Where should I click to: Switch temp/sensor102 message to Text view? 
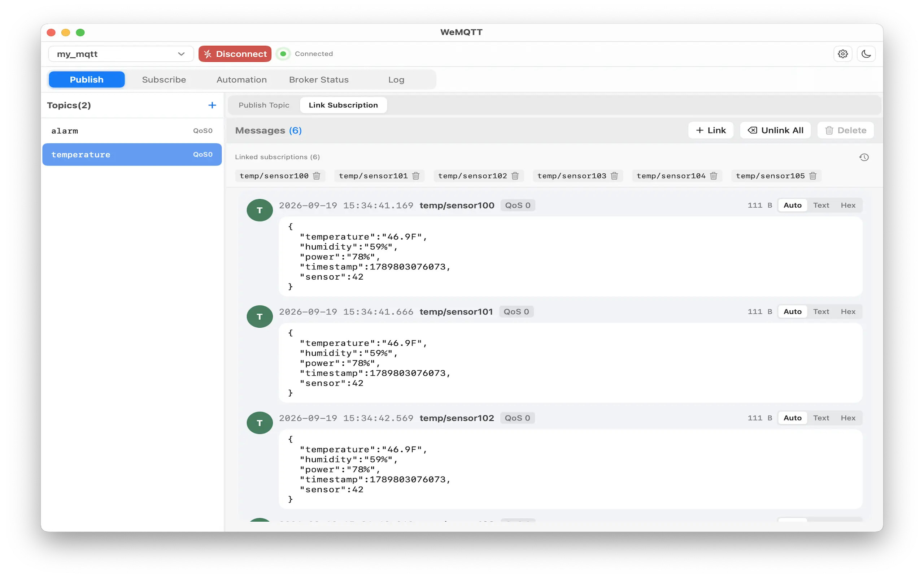tap(821, 418)
